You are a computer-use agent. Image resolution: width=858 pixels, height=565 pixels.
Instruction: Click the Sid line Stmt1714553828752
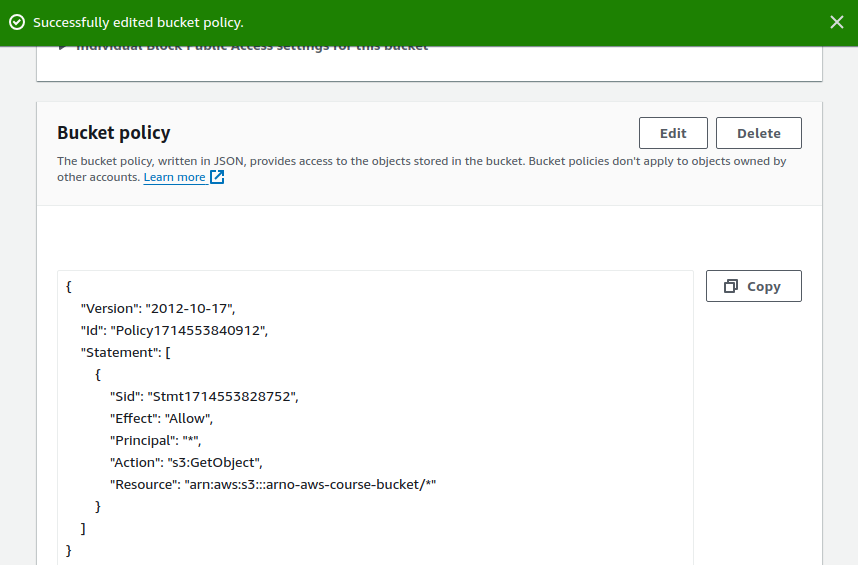coord(204,396)
